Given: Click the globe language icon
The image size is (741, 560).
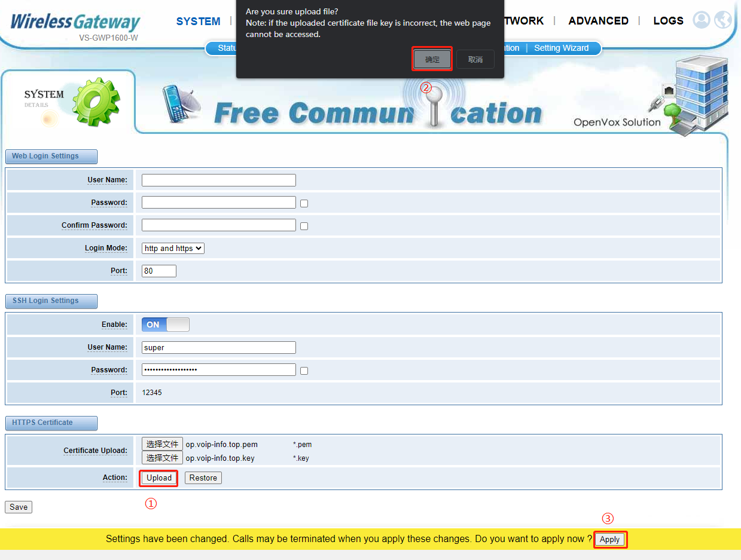Looking at the screenshot, I should [723, 20].
